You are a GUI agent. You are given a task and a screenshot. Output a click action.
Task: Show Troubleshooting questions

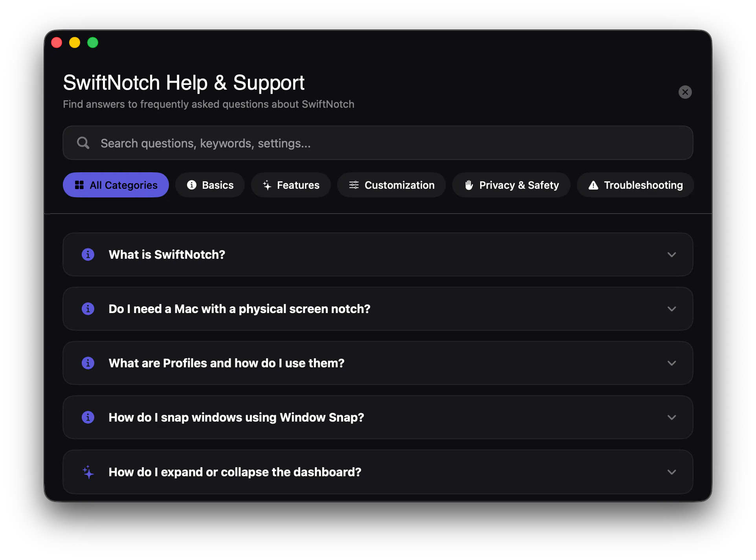point(635,185)
